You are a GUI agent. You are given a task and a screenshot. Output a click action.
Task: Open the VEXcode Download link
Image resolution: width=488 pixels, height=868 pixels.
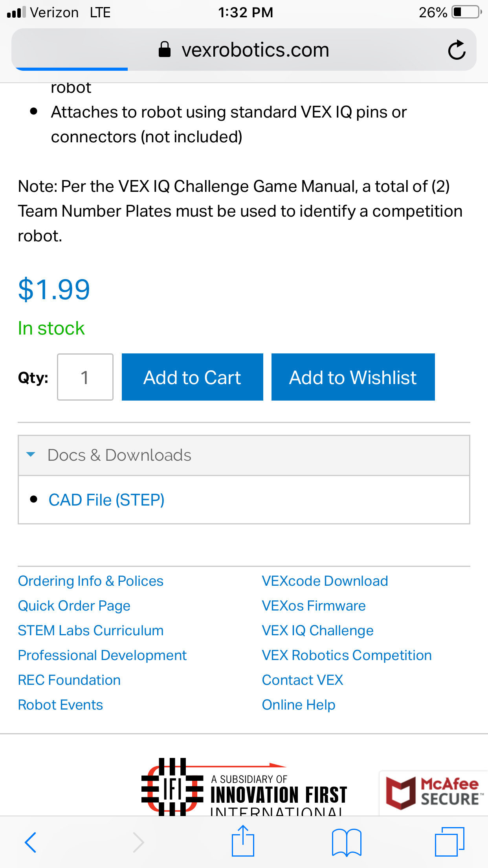(x=325, y=581)
